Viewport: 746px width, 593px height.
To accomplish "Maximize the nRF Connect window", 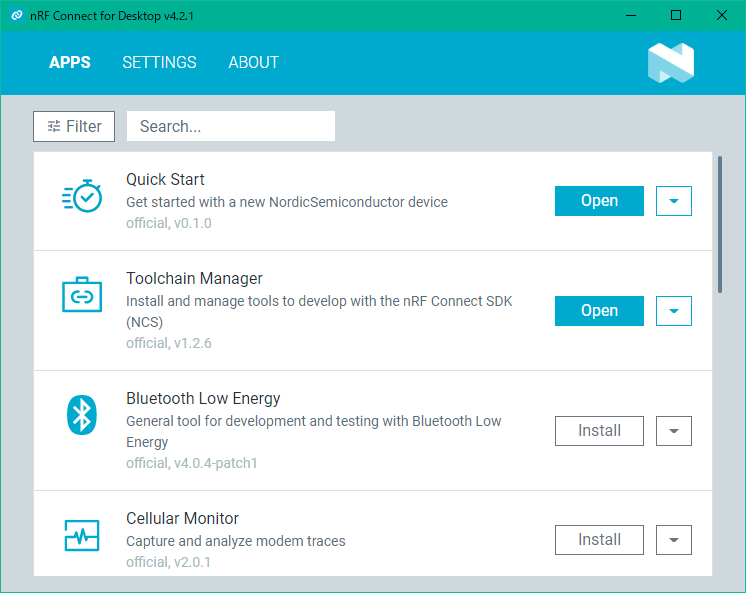I will click(x=676, y=16).
